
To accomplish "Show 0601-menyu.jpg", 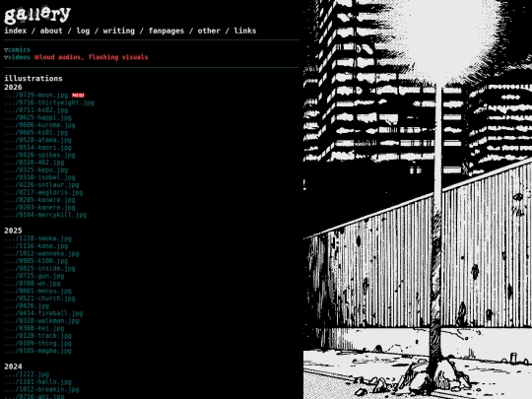I will point(38,291).
